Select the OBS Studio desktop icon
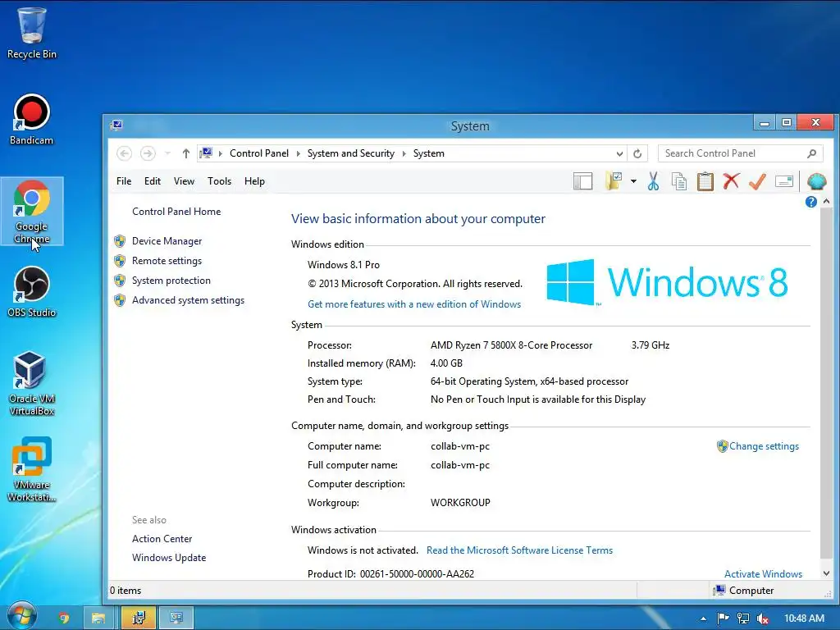 [x=32, y=292]
